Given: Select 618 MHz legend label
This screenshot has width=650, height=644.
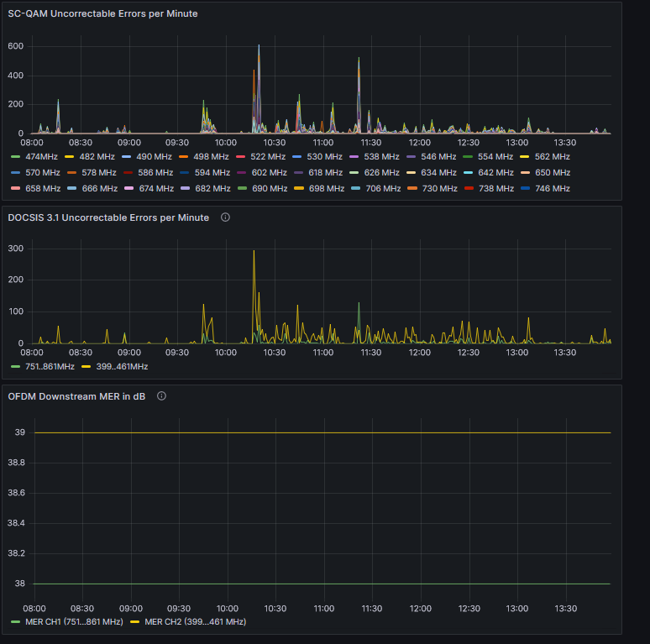Looking at the screenshot, I should [325, 172].
